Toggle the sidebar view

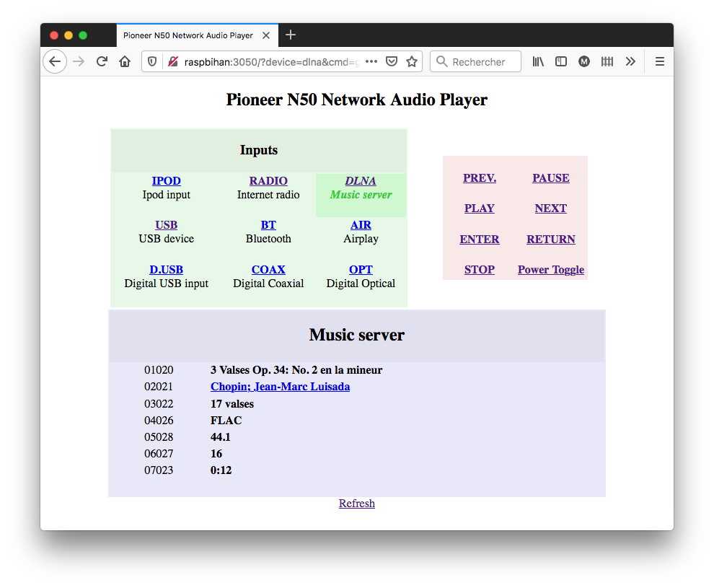[x=561, y=61]
